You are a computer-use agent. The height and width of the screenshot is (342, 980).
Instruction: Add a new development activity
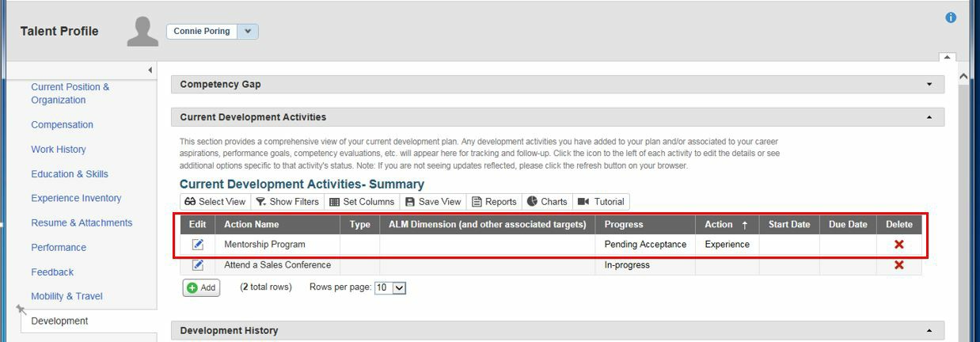point(201,288)
